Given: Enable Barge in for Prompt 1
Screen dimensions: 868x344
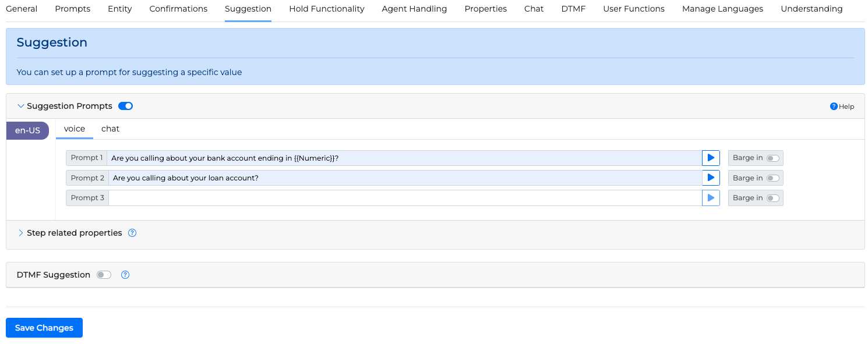Looking at the screenshot, I should [772, 158].
